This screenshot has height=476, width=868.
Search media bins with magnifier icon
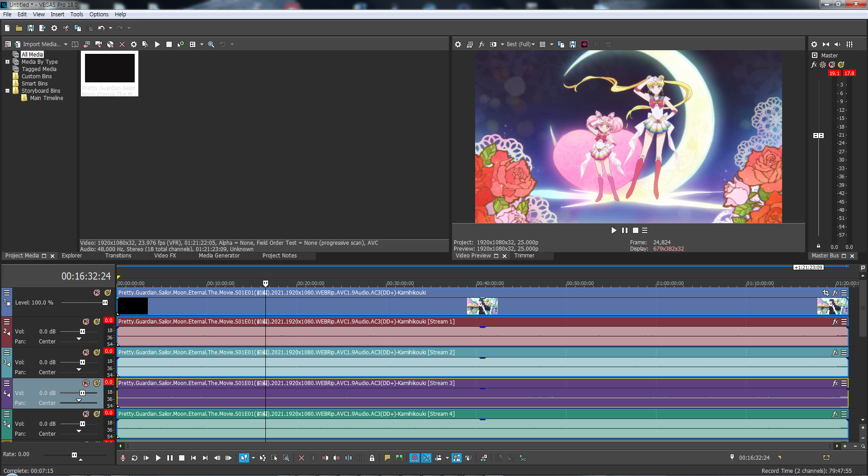coord(211,44)
